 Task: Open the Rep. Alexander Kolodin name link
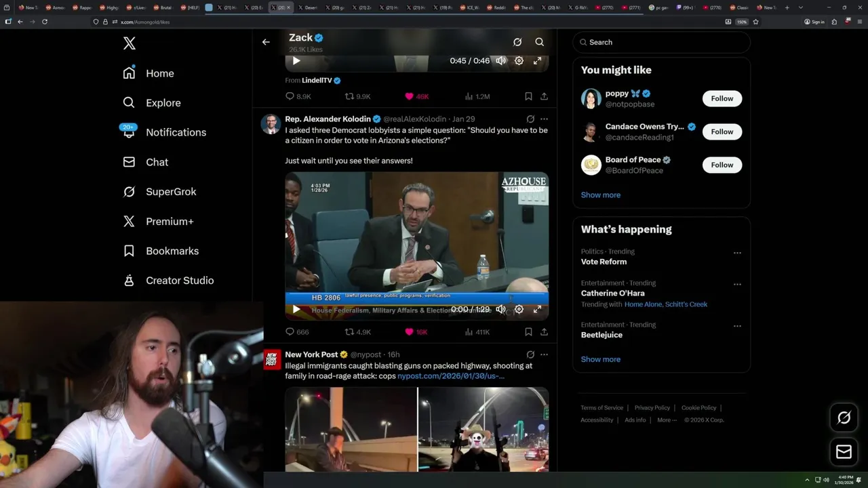coord(328,119)
